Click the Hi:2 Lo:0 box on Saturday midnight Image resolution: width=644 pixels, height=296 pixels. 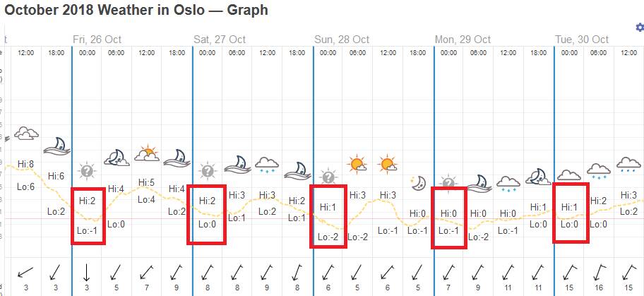[207, 213]
